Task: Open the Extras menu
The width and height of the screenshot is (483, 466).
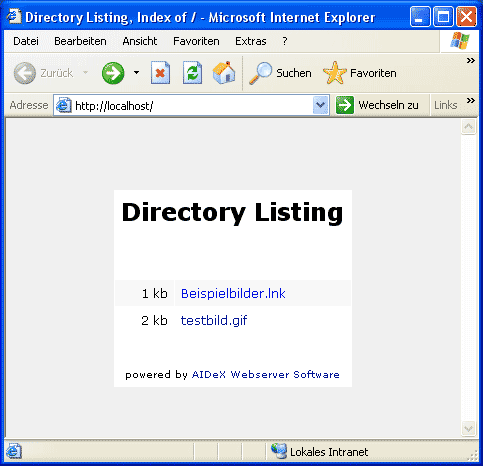Action: pyautogui.click(x=251, y=41)
